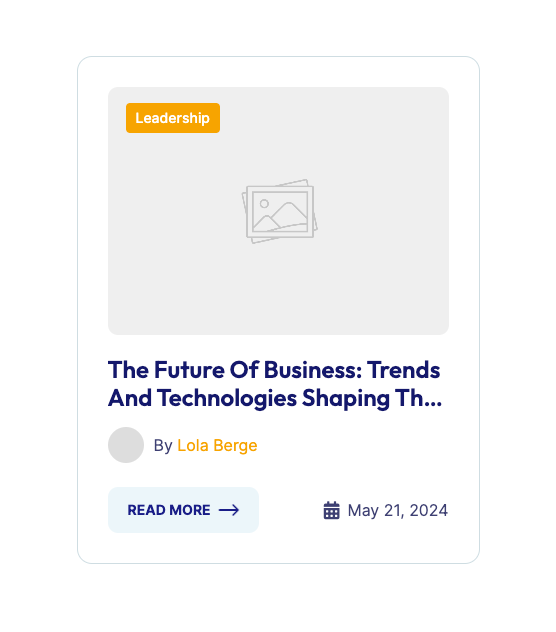The image size is (556, 632).
Task: Click the READ MORE text label
Action: [169, 510]
